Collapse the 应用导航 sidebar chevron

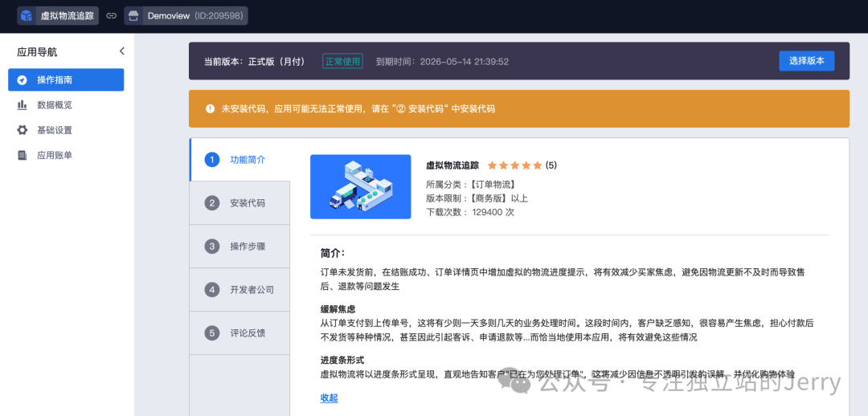coord(122,51)
